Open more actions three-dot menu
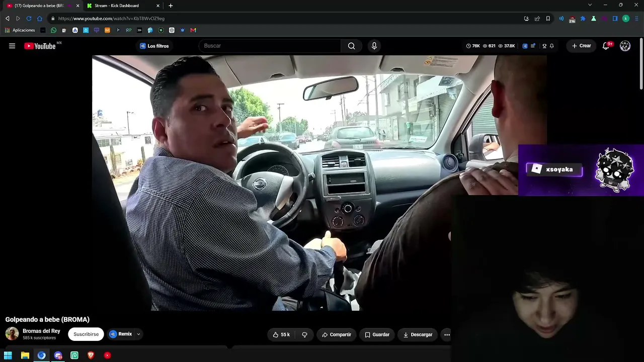Viewport: 644px width, 362px height. [447, 334]
